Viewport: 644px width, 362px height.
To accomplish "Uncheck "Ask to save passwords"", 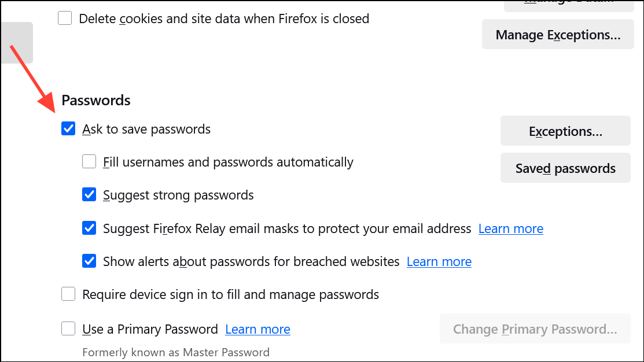I will pyautogui.click(x=68, y=128).
